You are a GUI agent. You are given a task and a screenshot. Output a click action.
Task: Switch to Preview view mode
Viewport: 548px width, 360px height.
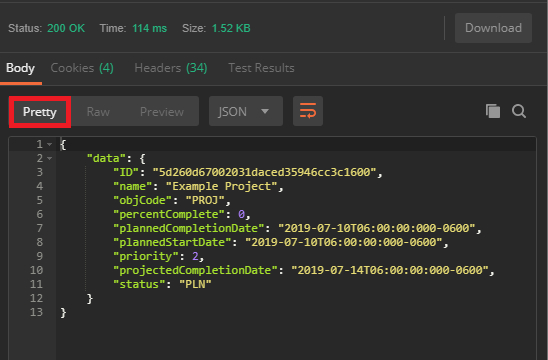click(x=162, y=112)
